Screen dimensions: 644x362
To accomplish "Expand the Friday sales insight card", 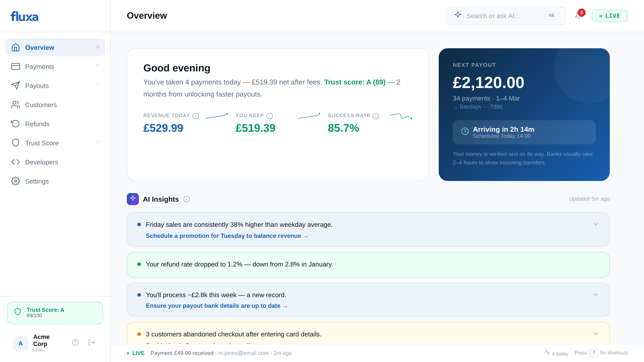I will (596, 224).
